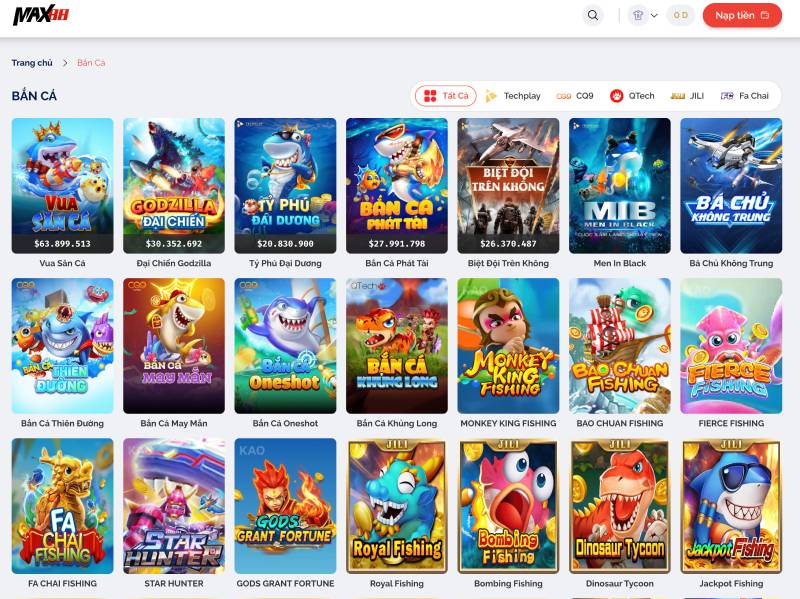Click the Nạp tiền deposit button
Image resolution: width=800 pixels, height=599 pixels.
pos(742,15)
